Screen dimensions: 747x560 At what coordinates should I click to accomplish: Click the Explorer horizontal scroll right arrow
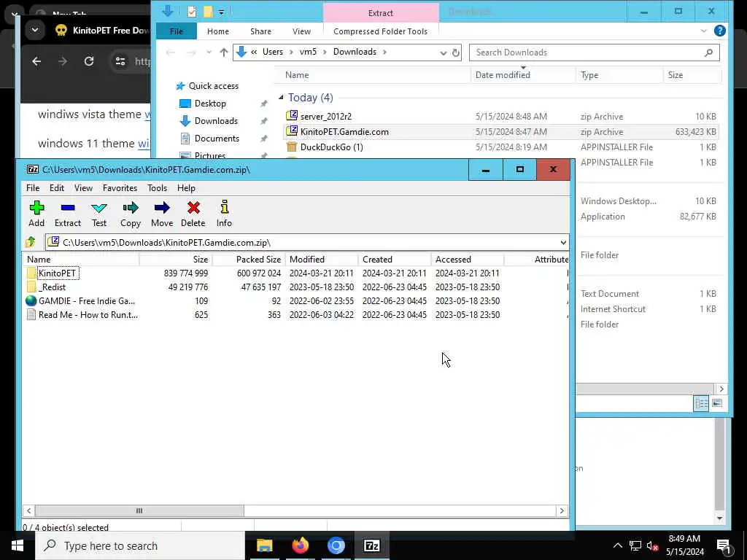[721, 389]
